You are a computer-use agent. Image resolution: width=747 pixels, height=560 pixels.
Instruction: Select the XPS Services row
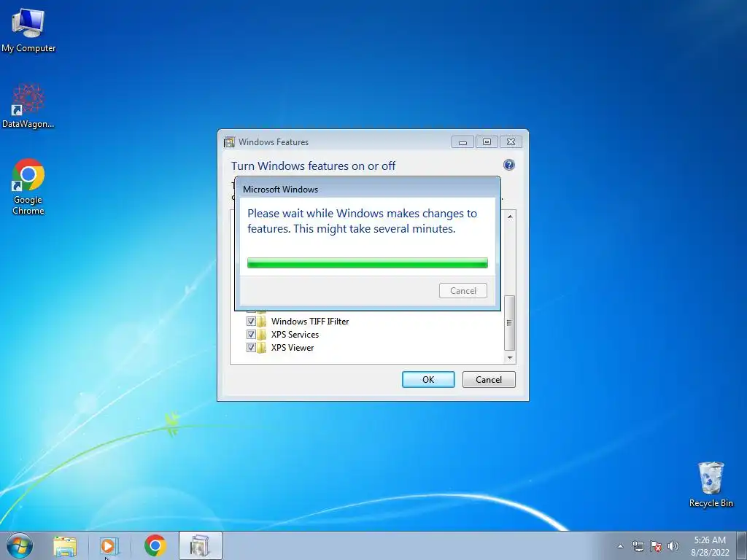[295, 335]
